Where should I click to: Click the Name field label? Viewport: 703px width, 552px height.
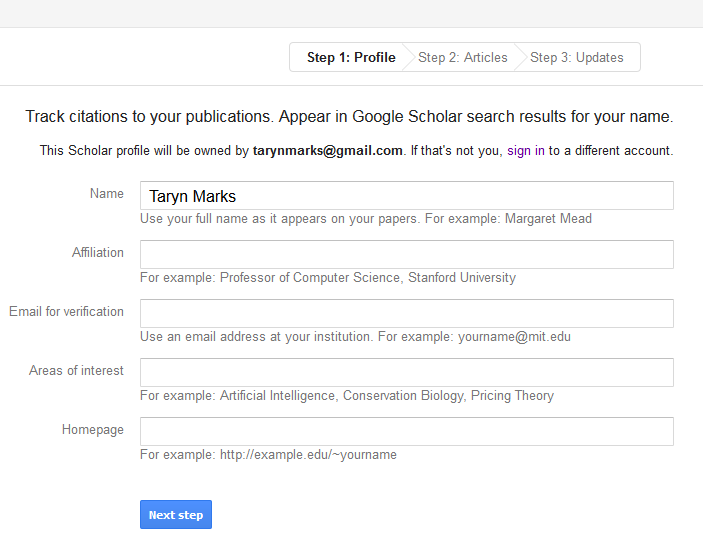(107, 193)
